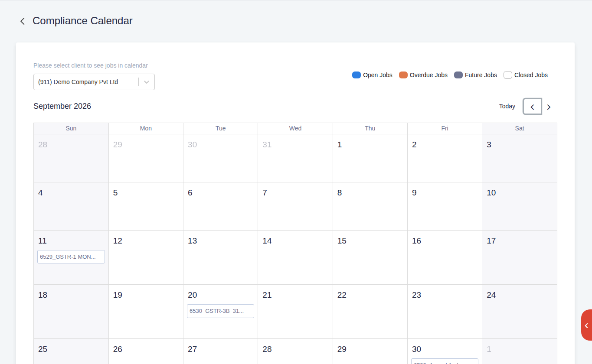Go to the previous month with the left chevron
Screen dimensions: 592x364
[x=532, y=107]
